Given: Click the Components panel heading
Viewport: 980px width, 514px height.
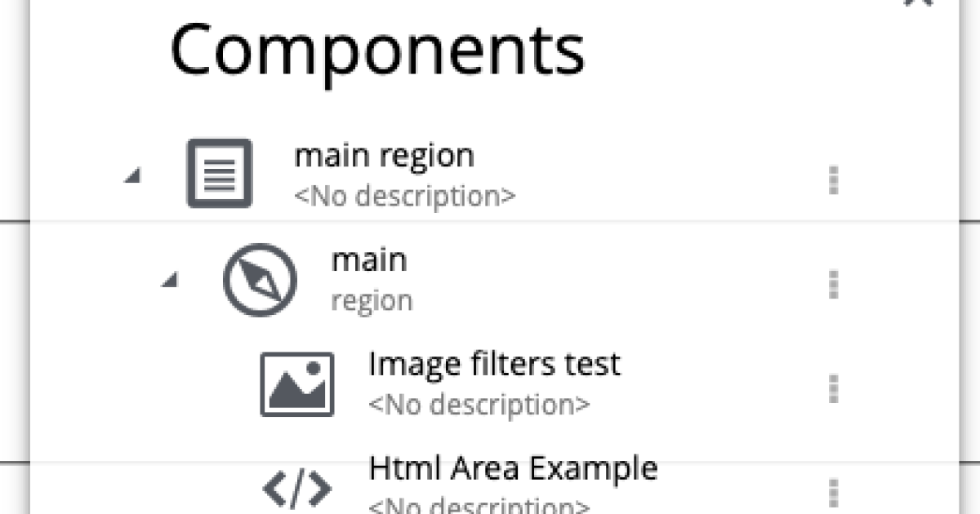Looking at the screenshot, I should [x=377, y=52].
